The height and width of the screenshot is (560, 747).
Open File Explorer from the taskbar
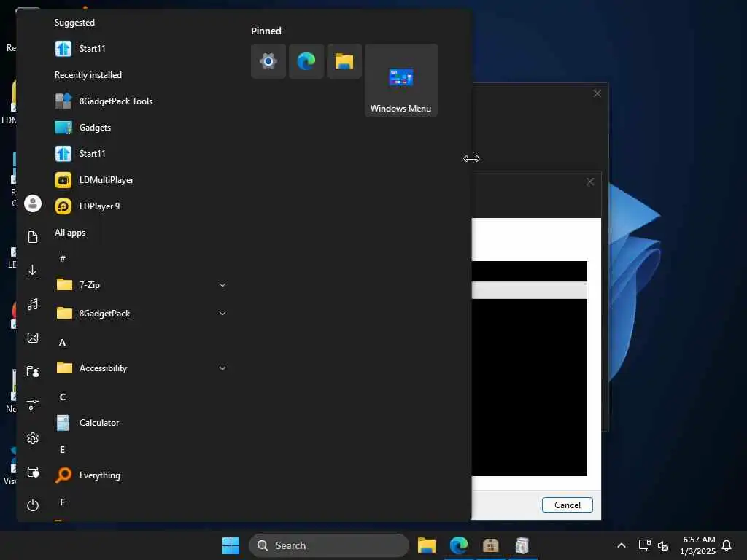(x=427, y=545)
